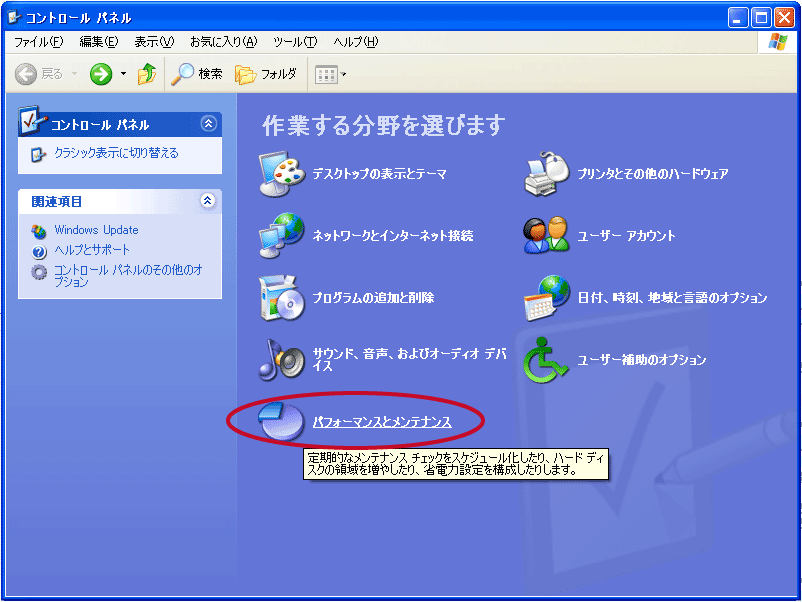Click the クラシック表示 switch icon

click(38, 154)
